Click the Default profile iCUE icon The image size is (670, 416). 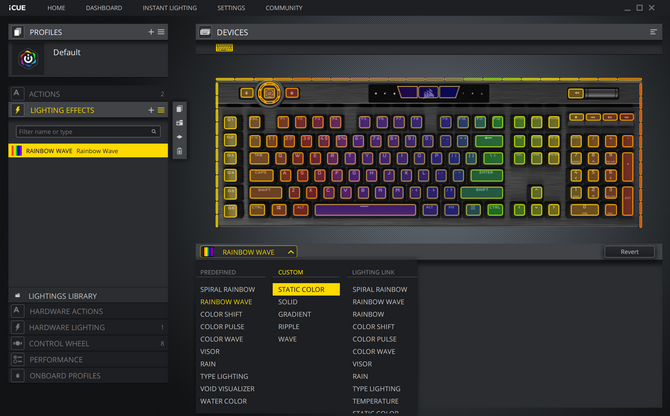click(28, 59)
